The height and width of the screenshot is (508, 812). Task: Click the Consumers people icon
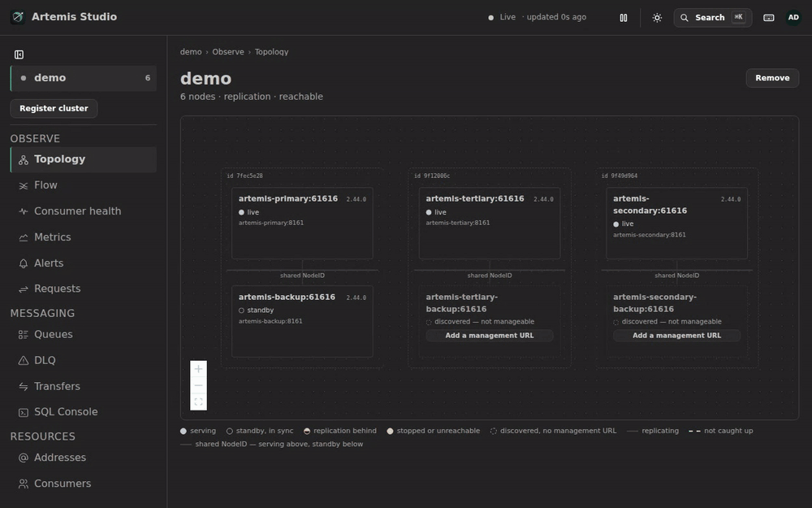24,484
